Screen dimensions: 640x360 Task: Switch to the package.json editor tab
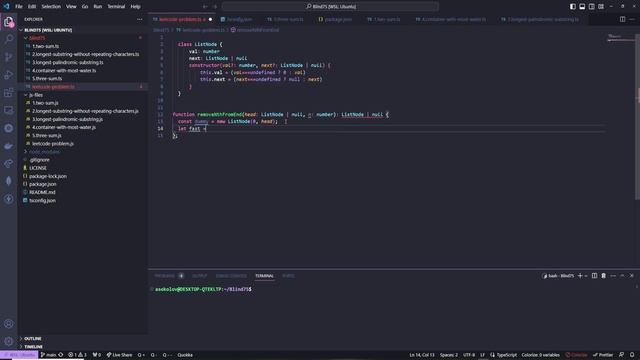336,19
